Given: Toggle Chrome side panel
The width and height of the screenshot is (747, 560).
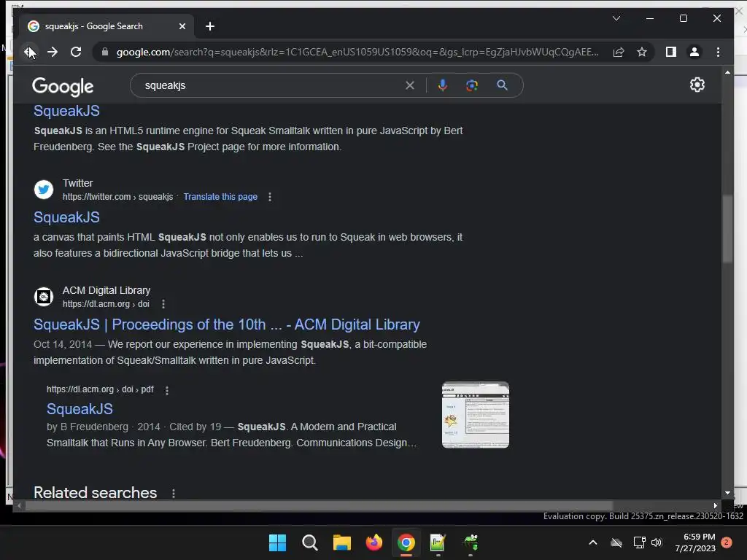Looking at the screenshot, I should (671, 52).
